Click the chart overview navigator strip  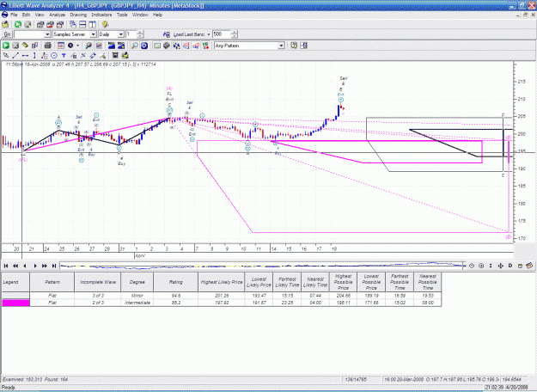pos(263,266)
